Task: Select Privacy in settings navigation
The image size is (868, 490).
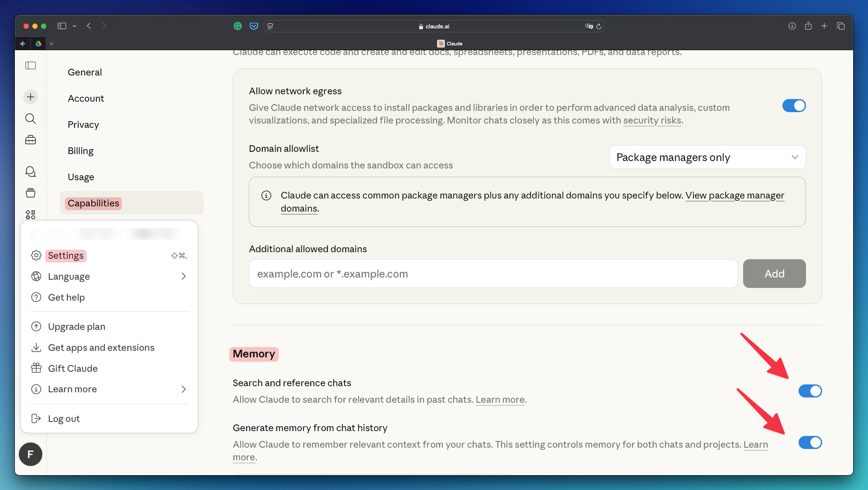Action: (83, 125)
